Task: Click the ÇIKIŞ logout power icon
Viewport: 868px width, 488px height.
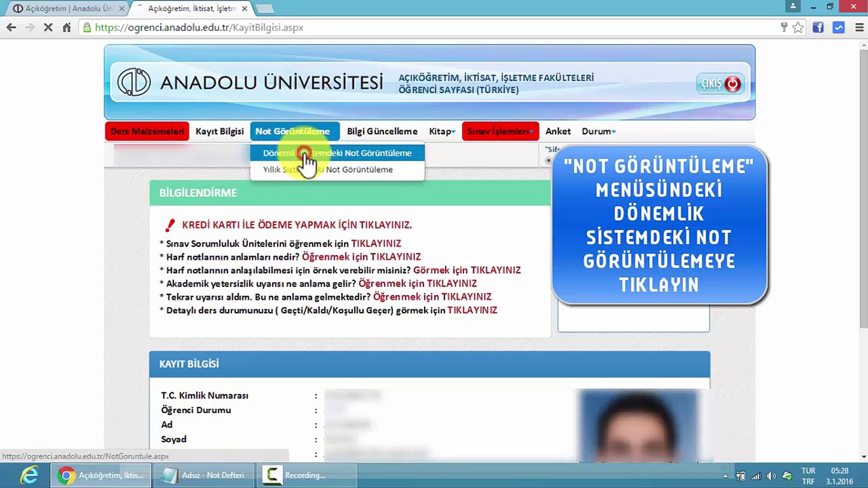Action: click(x=732, y=84)
